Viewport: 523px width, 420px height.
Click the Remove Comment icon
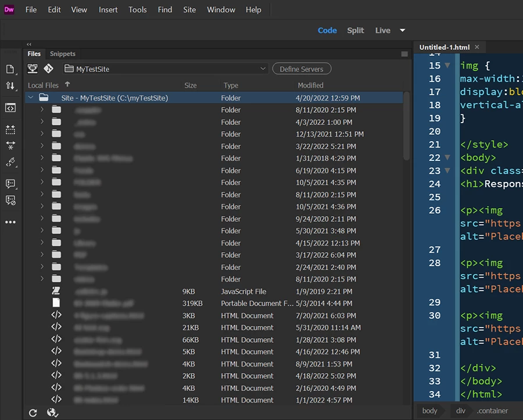click(x=10, y=200)
